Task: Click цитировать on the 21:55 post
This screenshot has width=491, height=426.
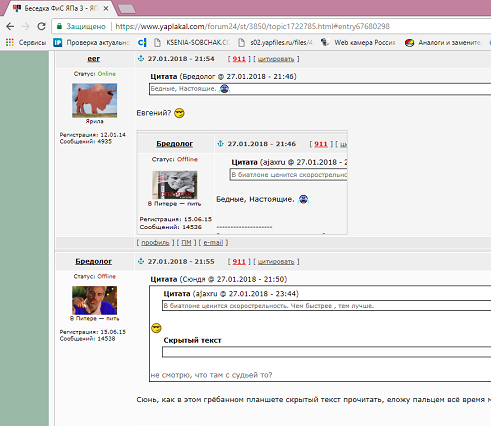Action: click(x=276, y=262)
